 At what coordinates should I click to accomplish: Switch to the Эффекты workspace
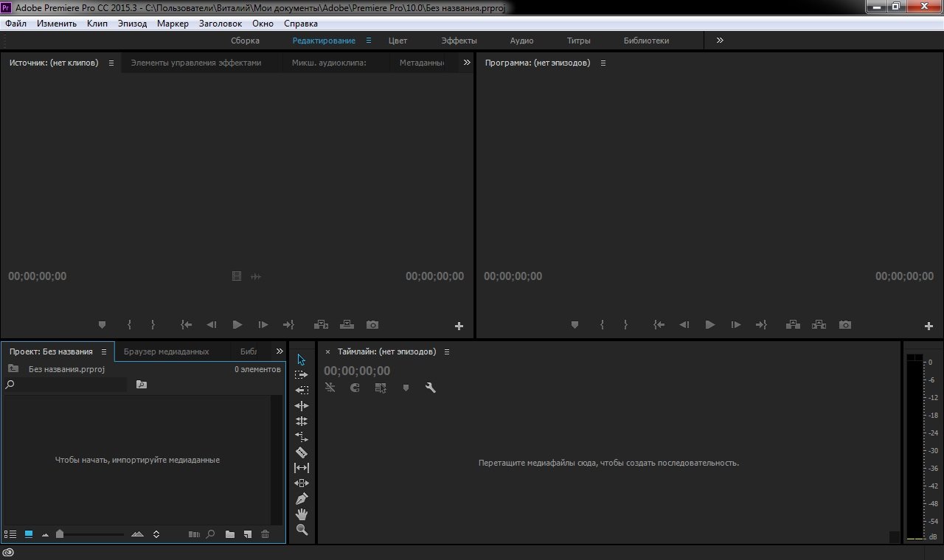pos(459,41)
